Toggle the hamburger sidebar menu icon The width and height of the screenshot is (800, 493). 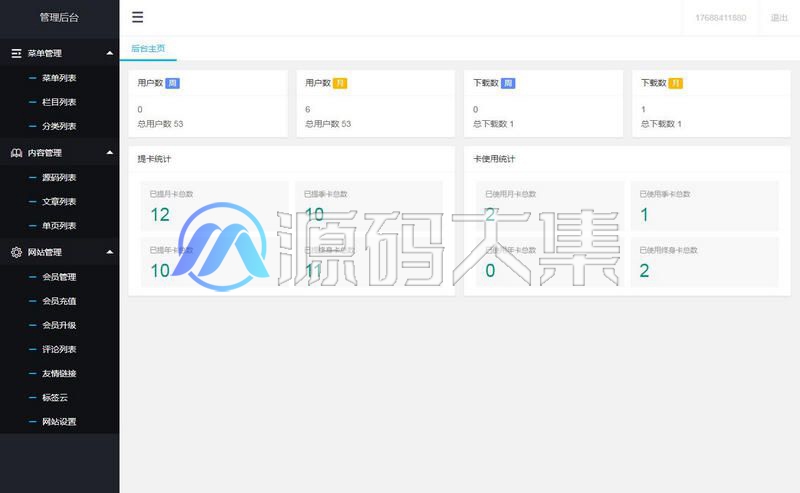pos(138,17)
